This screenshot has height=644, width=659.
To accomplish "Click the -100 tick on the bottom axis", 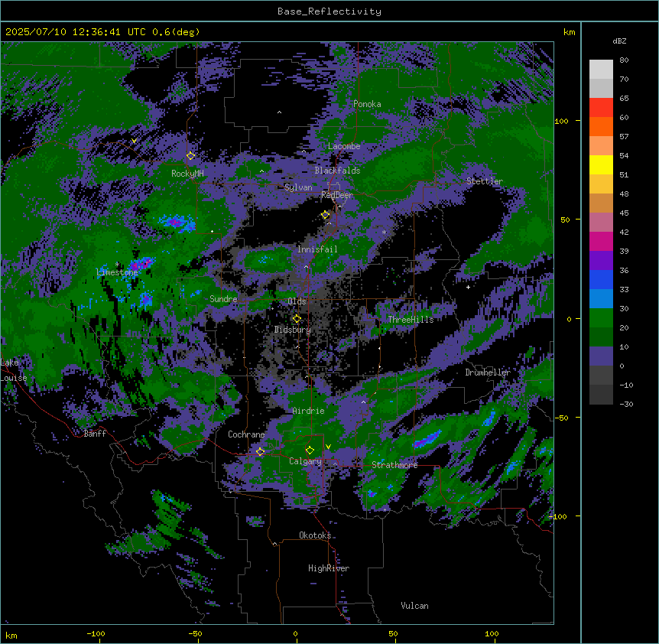I will tap(96, 633).
